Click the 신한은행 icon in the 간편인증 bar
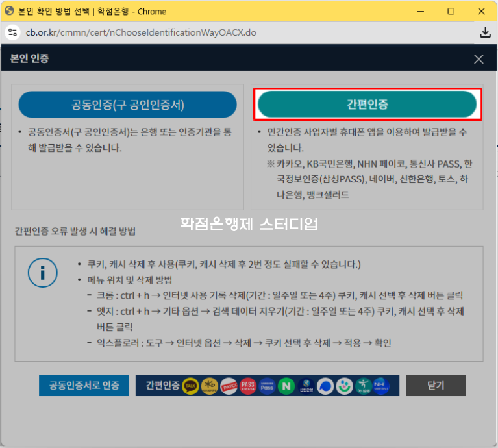This screenshot has width=498, height=448. coord(306,386)
